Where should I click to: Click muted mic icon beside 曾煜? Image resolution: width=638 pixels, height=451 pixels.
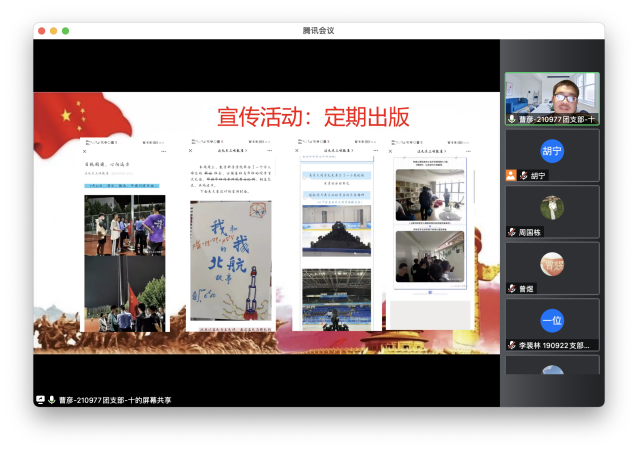coord(511,288)
